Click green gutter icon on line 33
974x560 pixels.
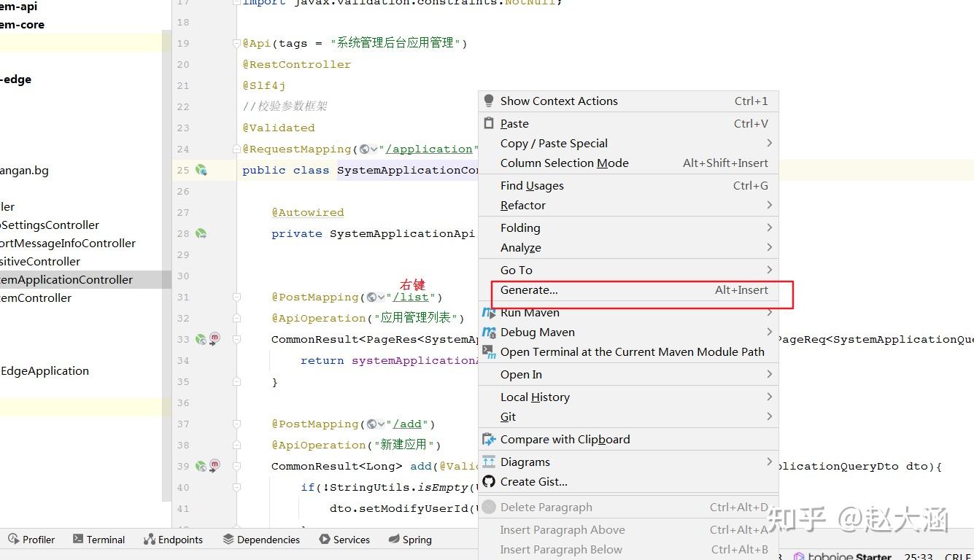click(201, 339)
